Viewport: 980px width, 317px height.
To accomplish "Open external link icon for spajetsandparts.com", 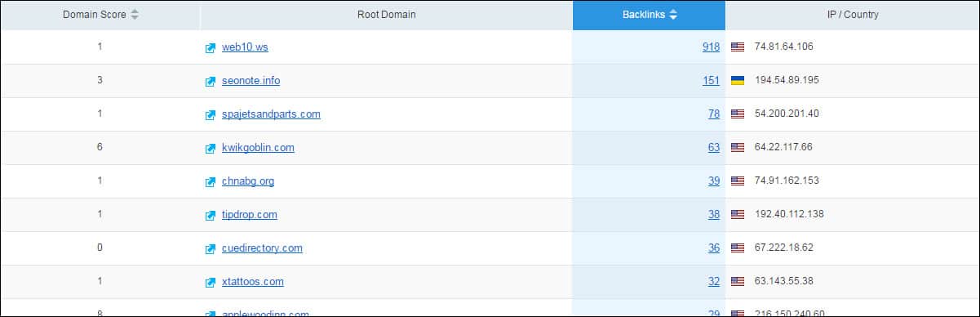I will tap(211, 114).
